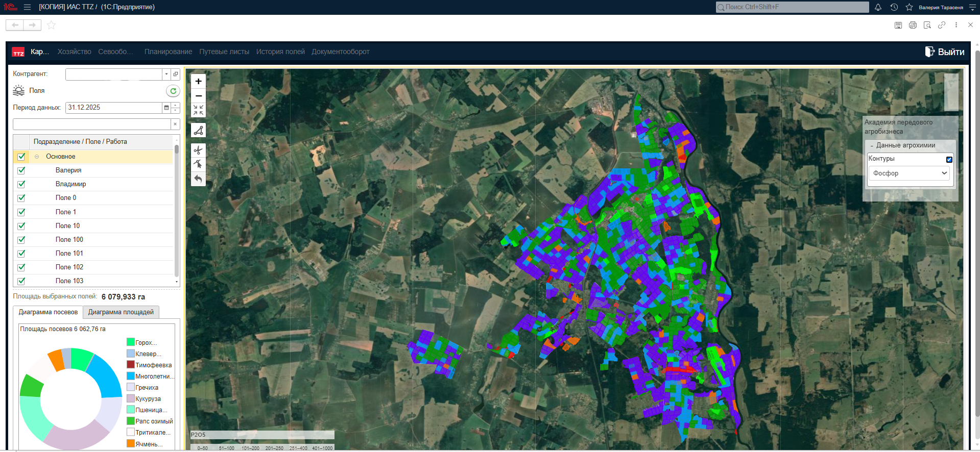This screenshot has height=452, width=980.
Task: Expand the Контрагент dropdown arrow
Action: coord(166,74)
